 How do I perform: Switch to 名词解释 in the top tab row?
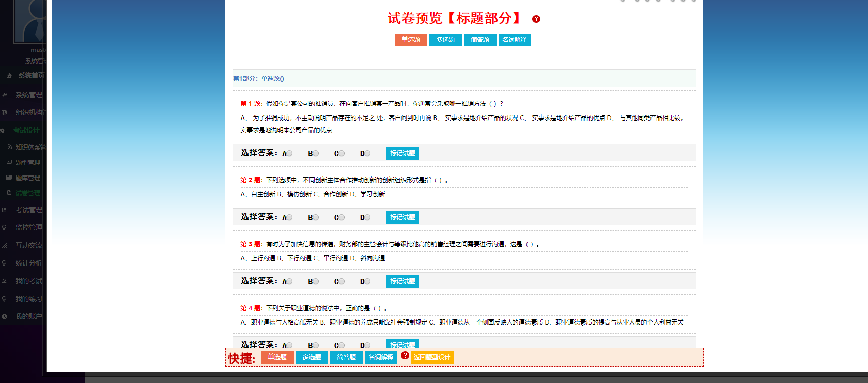(514, 40)
